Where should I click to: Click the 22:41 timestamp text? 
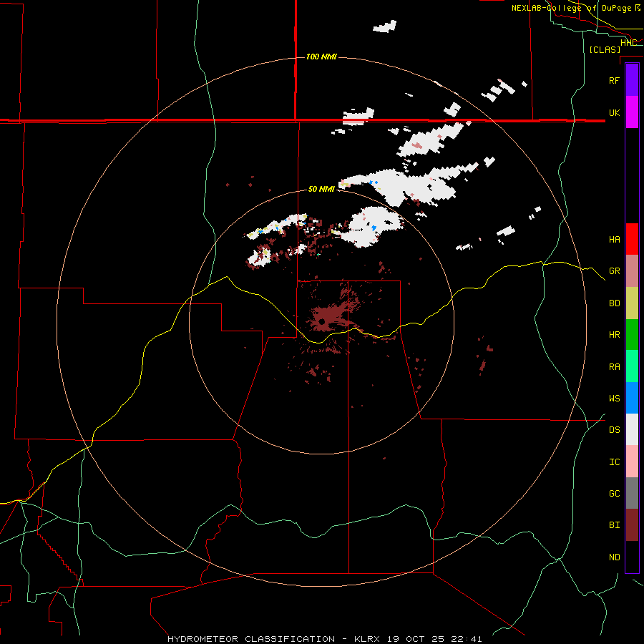467,639
